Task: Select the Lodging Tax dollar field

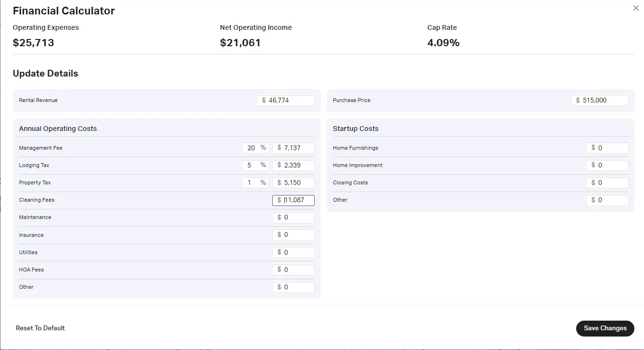Action: [x=293, y=165]
